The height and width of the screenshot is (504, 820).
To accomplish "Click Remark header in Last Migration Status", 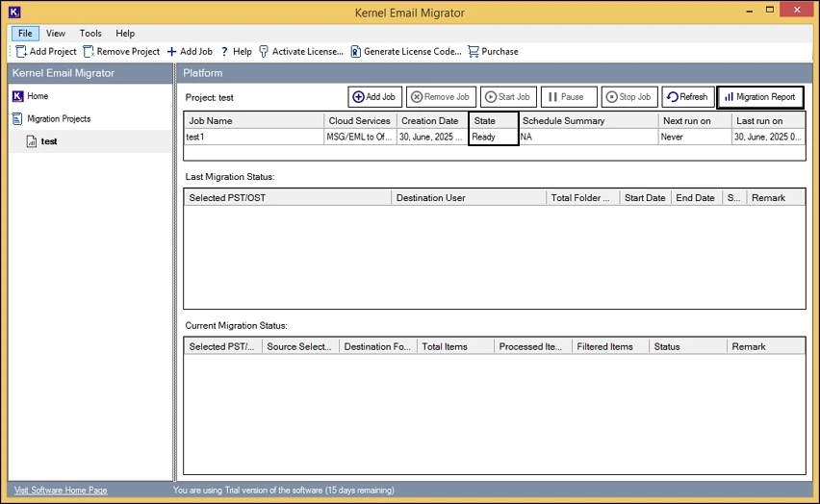I will pos(776,197).
